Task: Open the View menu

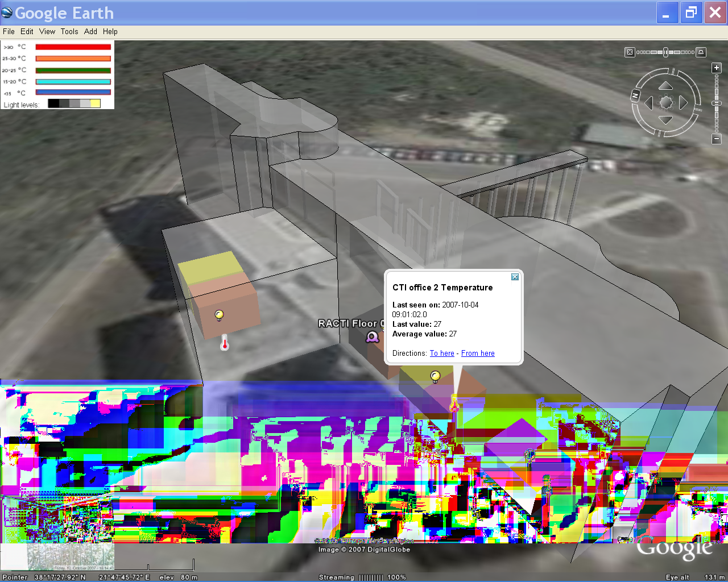Action: (47, 32)
